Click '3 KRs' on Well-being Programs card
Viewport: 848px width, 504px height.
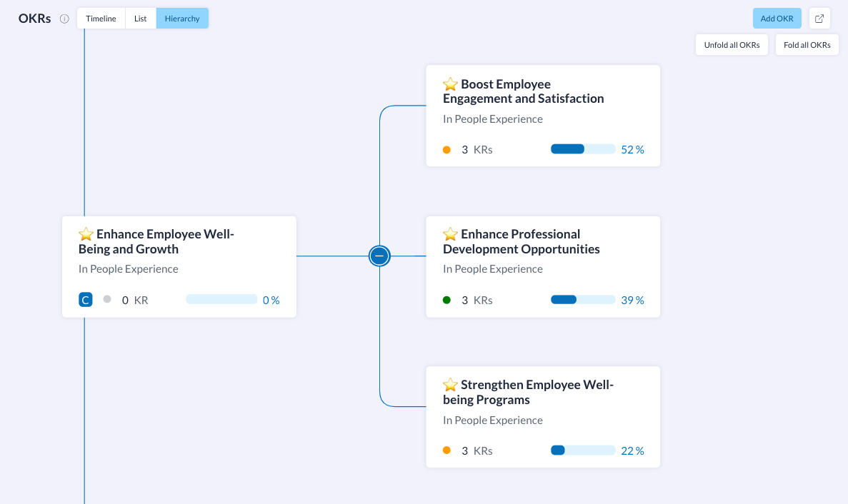[x=477, y=451]
